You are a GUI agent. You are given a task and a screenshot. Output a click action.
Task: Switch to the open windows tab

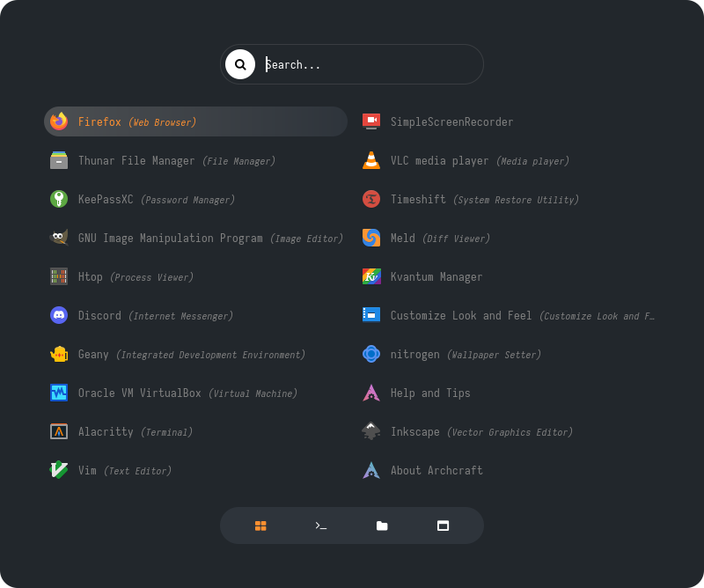443,526
